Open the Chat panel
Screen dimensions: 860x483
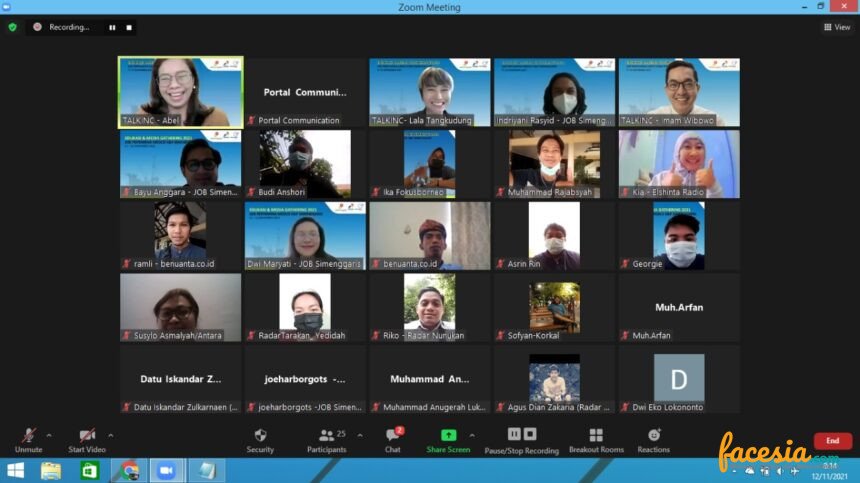coord(393,440)
